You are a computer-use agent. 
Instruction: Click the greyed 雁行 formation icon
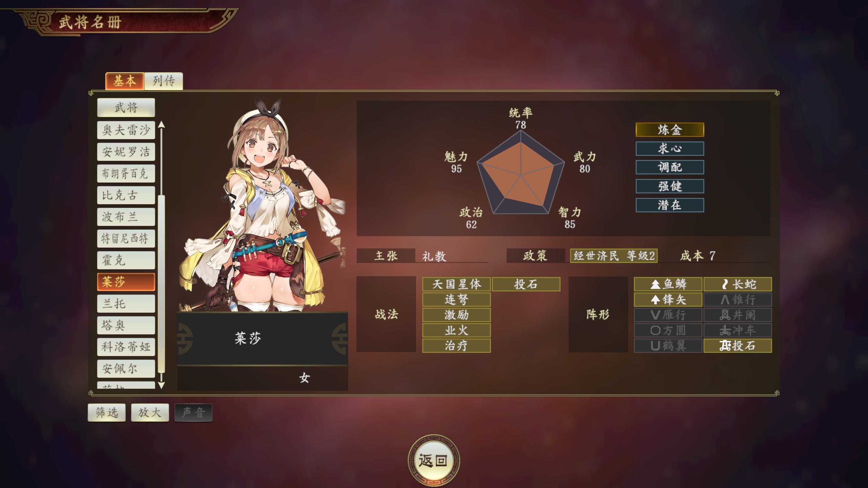668,315
